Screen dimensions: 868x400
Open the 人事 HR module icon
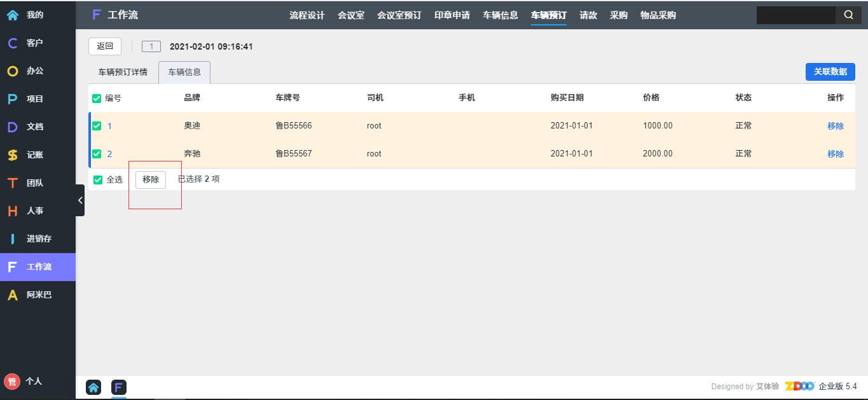coord(12,211)
